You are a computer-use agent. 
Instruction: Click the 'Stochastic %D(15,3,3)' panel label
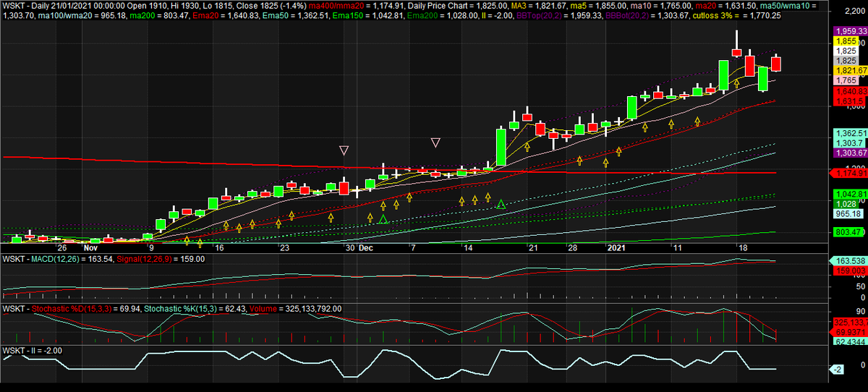[71, 309]
